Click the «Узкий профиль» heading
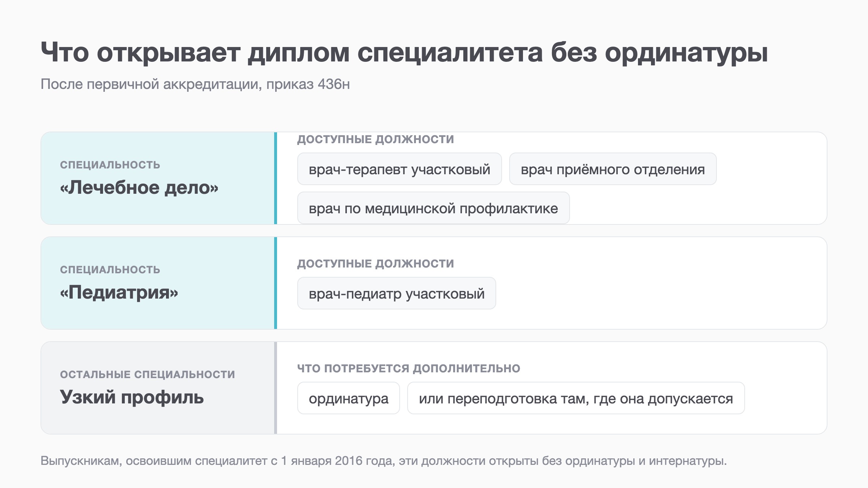This screenshot has width=868, height=488. pos(132,397)
